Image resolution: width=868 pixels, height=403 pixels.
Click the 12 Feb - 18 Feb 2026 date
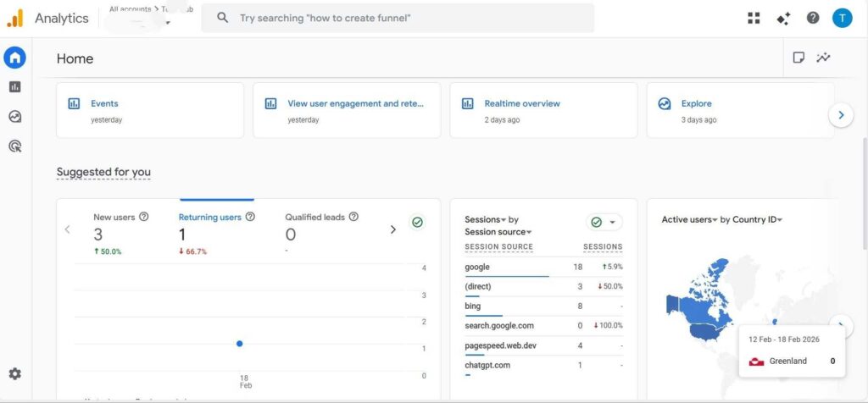tap(784, 339)
